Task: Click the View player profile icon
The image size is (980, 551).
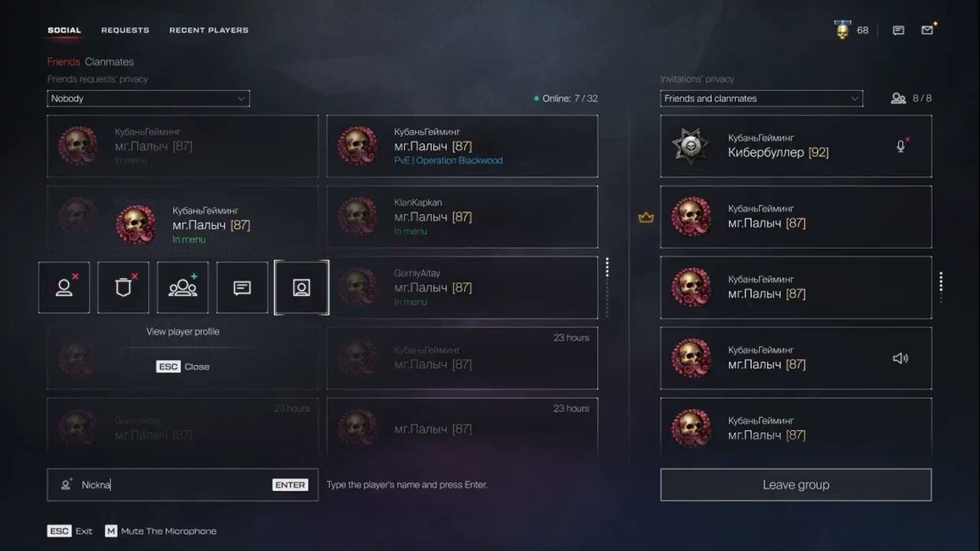Action: pyautogui.click(x=302, y=288)
